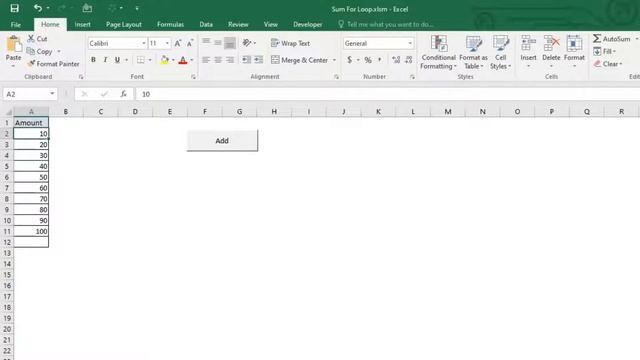640x360 pixels.
Task: Click the increase decimal icon
Action: coord(396,60)
